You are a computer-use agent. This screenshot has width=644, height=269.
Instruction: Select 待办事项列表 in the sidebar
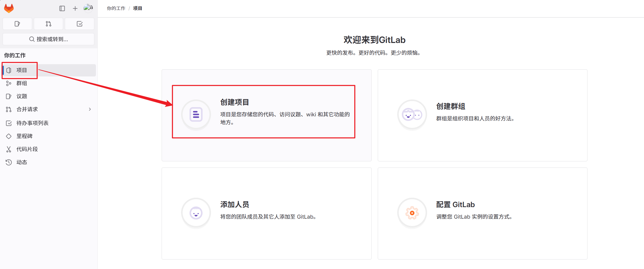pos(49,123)
